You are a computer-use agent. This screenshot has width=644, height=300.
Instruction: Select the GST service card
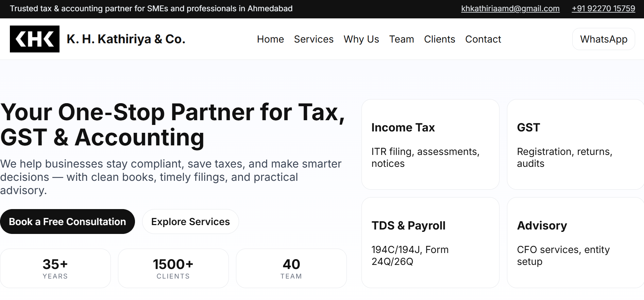pos(575,144)
